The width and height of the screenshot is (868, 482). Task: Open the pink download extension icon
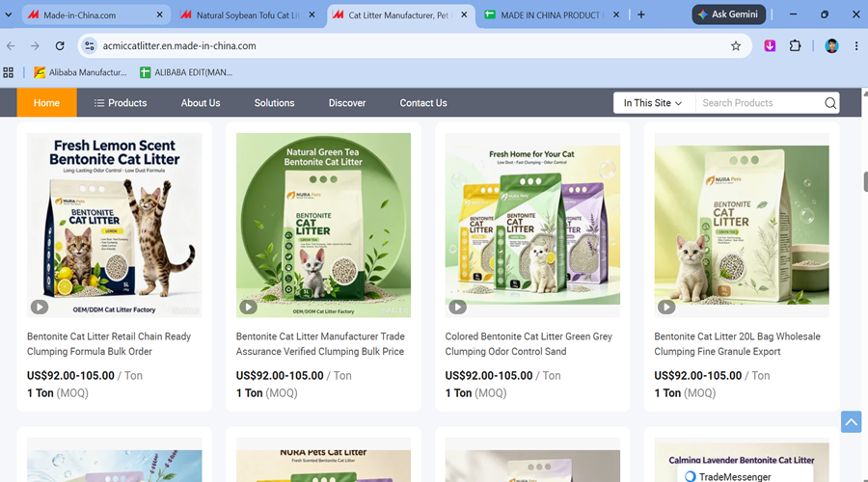coord(770,46)
